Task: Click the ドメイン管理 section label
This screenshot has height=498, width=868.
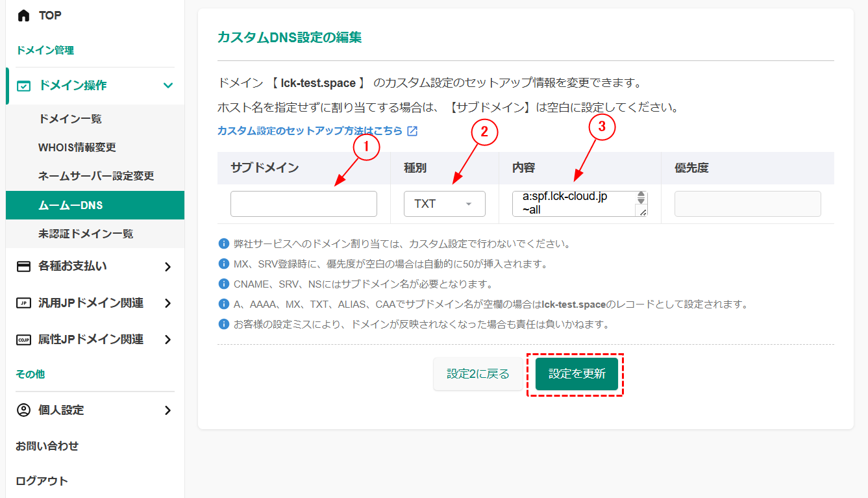Action: coord(45,50)
